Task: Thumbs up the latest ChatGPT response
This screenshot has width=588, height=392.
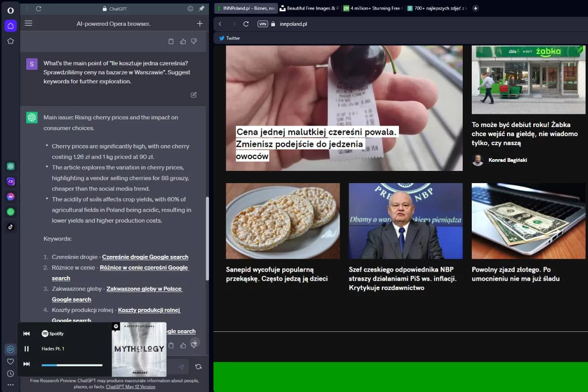Action: coord(183,345)
